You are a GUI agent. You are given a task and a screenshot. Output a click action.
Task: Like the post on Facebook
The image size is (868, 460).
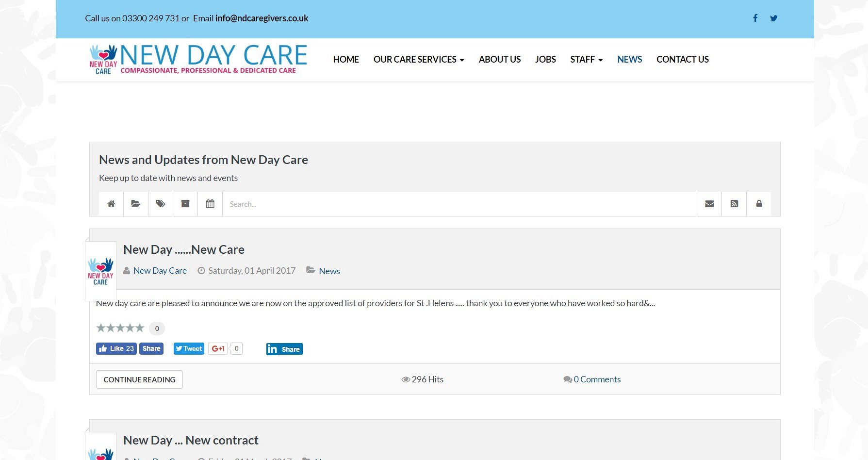point(116,348)
